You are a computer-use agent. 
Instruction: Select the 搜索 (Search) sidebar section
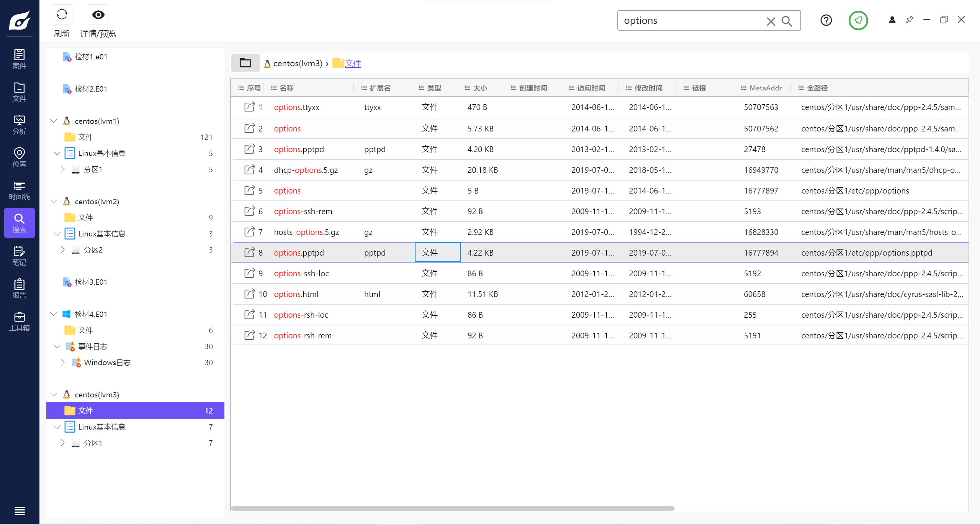(19, 223)
